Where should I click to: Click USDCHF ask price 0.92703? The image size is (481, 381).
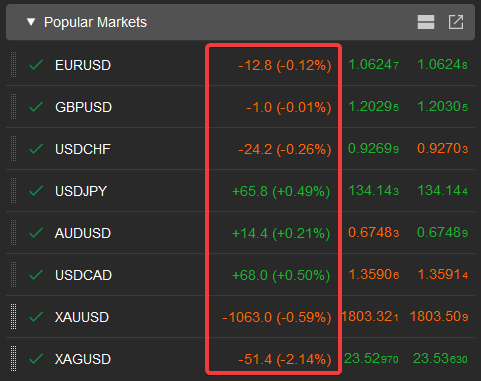pos(443,149)
